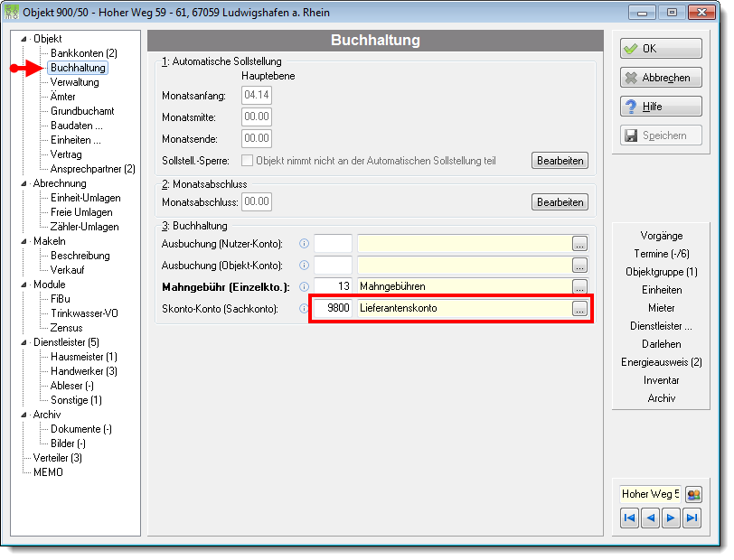Toggle Sollstell.-Sperre checkbox for automatic Sollstellung
Viewport: 734px width, 560px height.
pyautogui.click(x=247, y=161)
